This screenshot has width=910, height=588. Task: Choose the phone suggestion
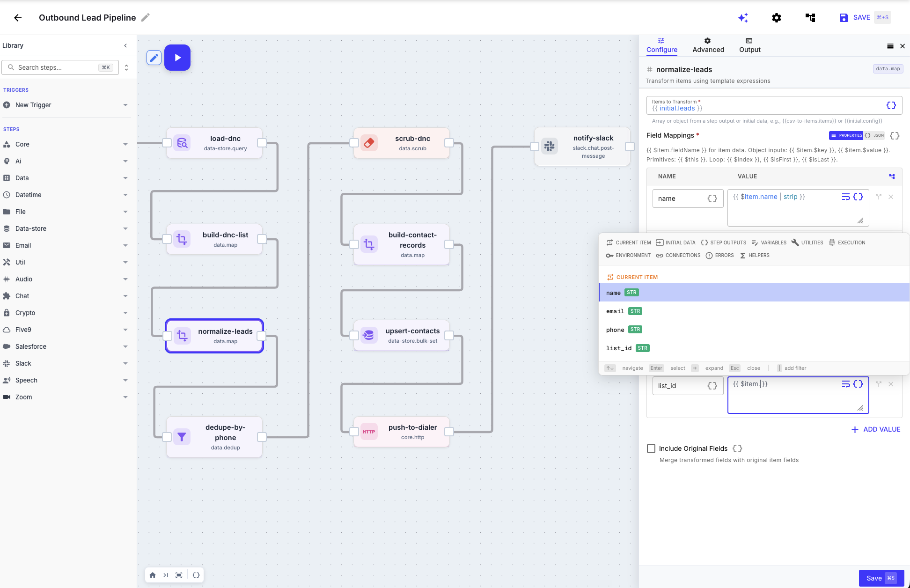tap(754, 330)
